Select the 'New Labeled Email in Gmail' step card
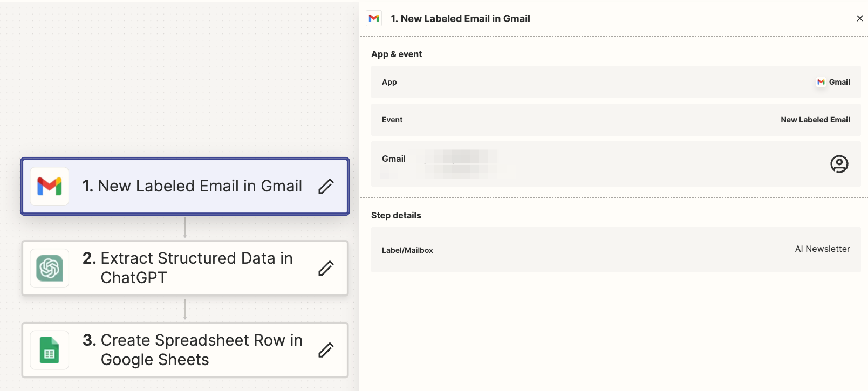 (185, 186)
